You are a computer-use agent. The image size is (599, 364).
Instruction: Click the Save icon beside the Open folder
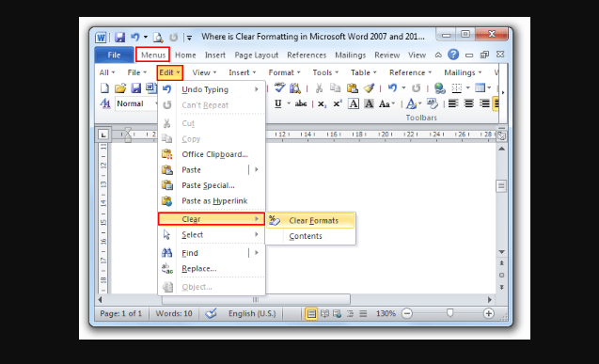coord(136,88)
